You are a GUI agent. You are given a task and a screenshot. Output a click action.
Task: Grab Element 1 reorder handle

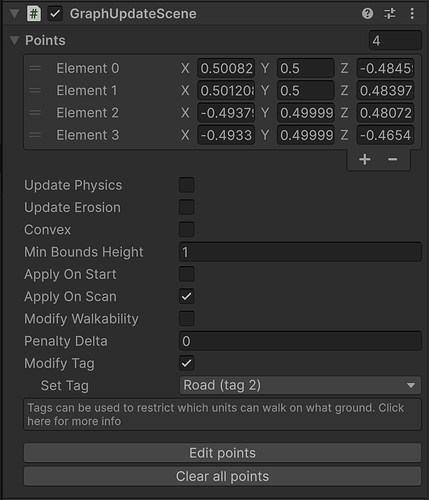coord(35,91)
